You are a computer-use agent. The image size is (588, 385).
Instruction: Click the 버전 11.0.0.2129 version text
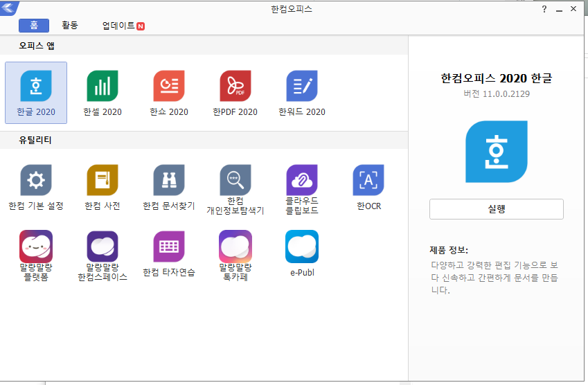[497, 93]
